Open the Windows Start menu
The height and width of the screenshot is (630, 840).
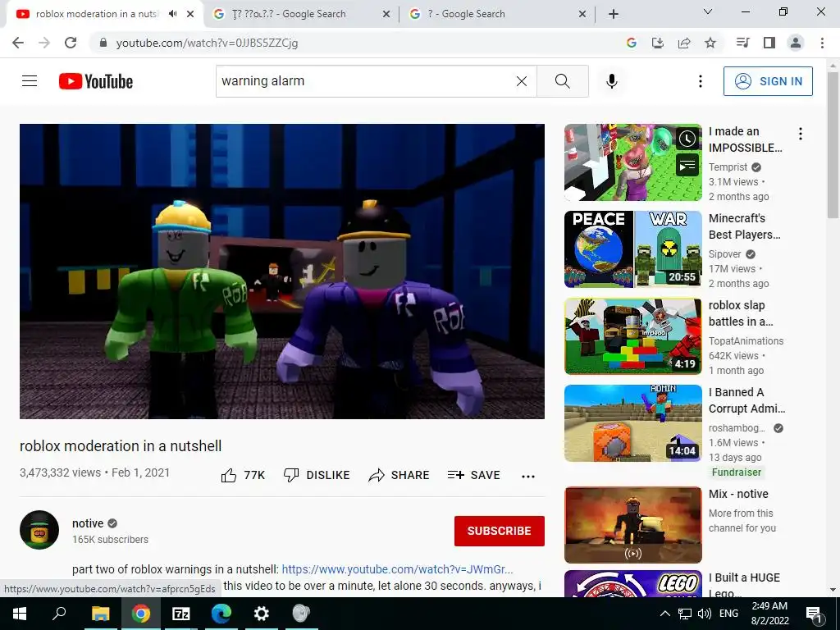click(x=20, y=614)
